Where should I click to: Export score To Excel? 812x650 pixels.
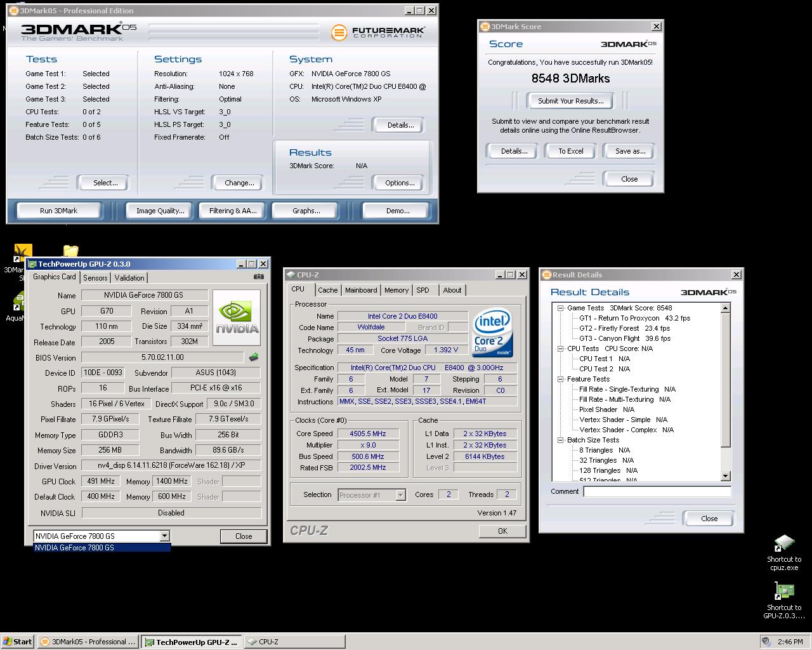(570, 151)
